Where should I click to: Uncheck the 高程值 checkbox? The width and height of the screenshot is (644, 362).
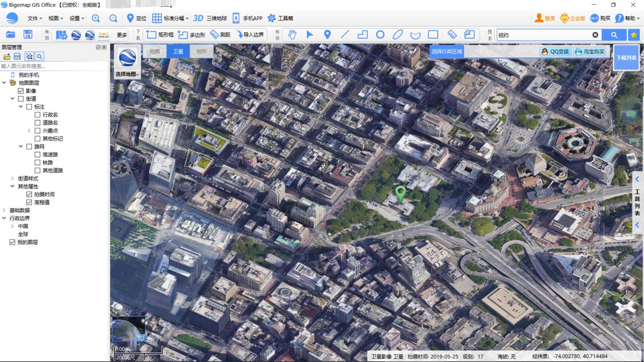pos(29,202)
